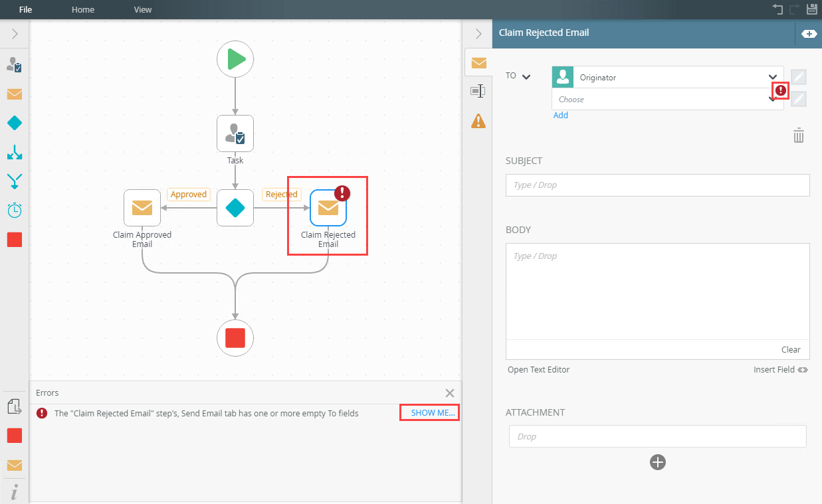Close the Errors panel
Image resolution: width=822 pixels, height=504 pixels.
coord(450,393)
